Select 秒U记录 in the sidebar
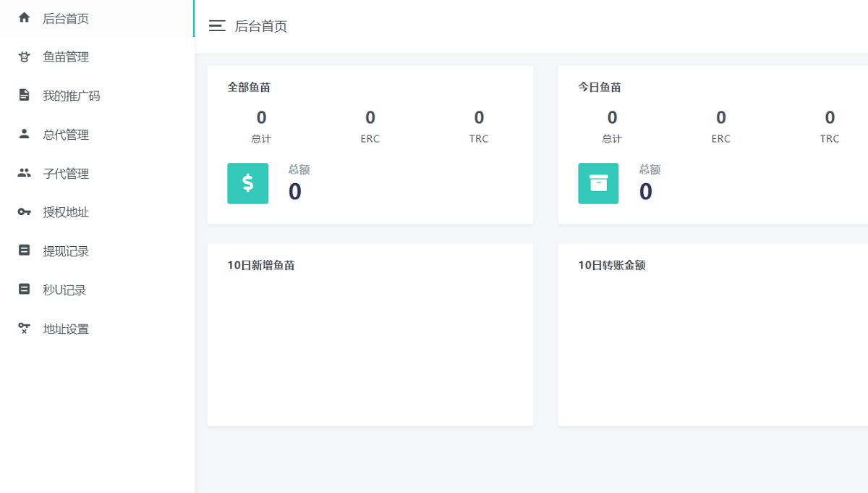Screen dimensions: 868x493 click(64, 290)
